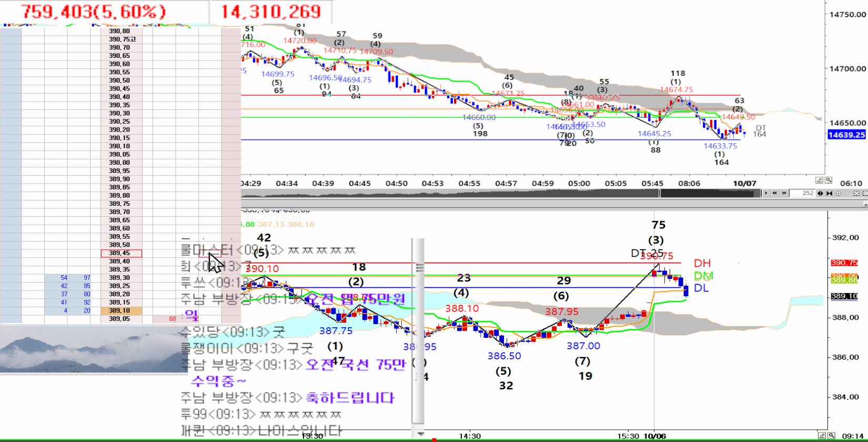Click the circular minus zoom-out icon
The image size is (868, 442).
point(847,193)
